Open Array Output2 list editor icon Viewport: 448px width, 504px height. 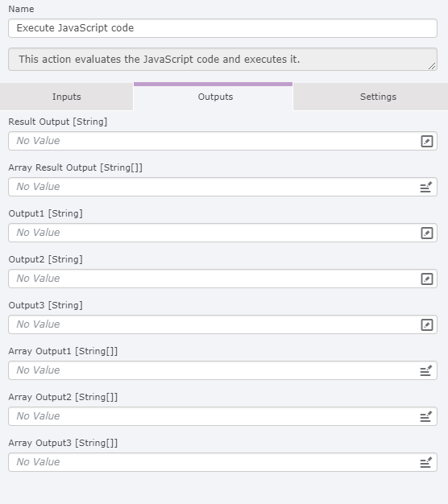click(x=425, y=416)
